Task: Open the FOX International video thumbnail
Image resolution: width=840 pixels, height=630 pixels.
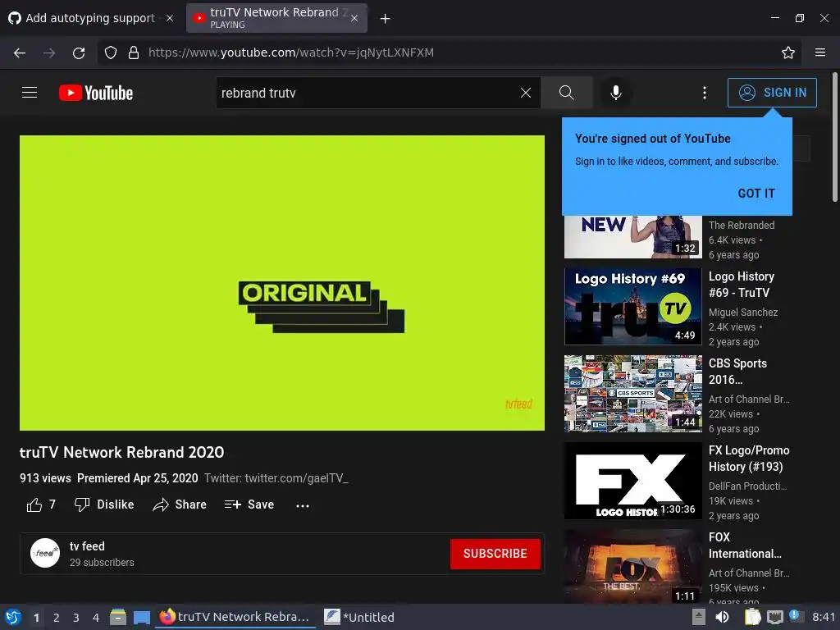Action: click(x=632, y=566)
